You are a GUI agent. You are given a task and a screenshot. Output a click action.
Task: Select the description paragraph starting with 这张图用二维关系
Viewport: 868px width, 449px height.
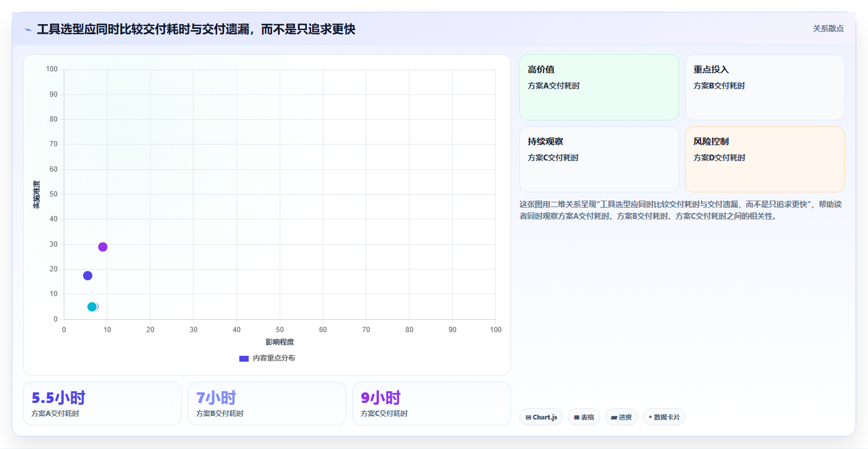pyautogui.click(x=681, y=210)
